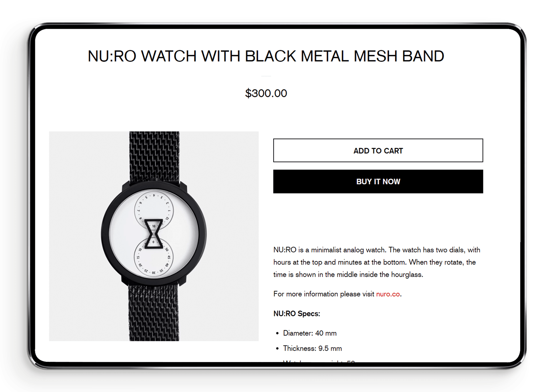Click the NU:RO watch product image
Image resolution: width=553 pixels, height=392 pixels.
click(154, 236)
